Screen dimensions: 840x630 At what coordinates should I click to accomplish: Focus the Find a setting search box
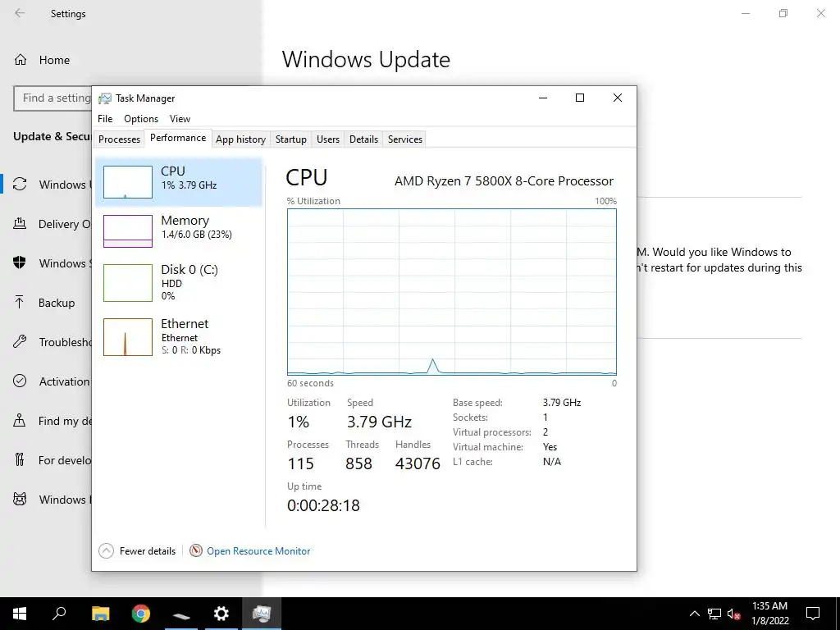(x=52, y=98)
